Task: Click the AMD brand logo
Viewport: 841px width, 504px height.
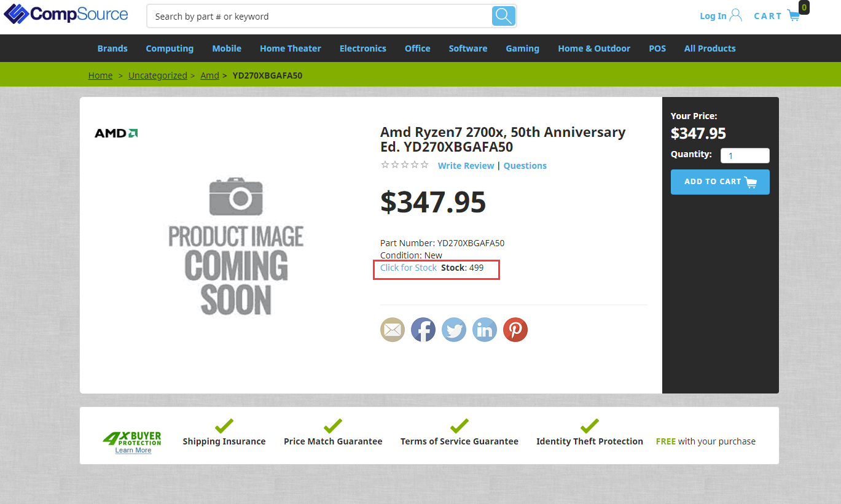Action: coord(116,133)
